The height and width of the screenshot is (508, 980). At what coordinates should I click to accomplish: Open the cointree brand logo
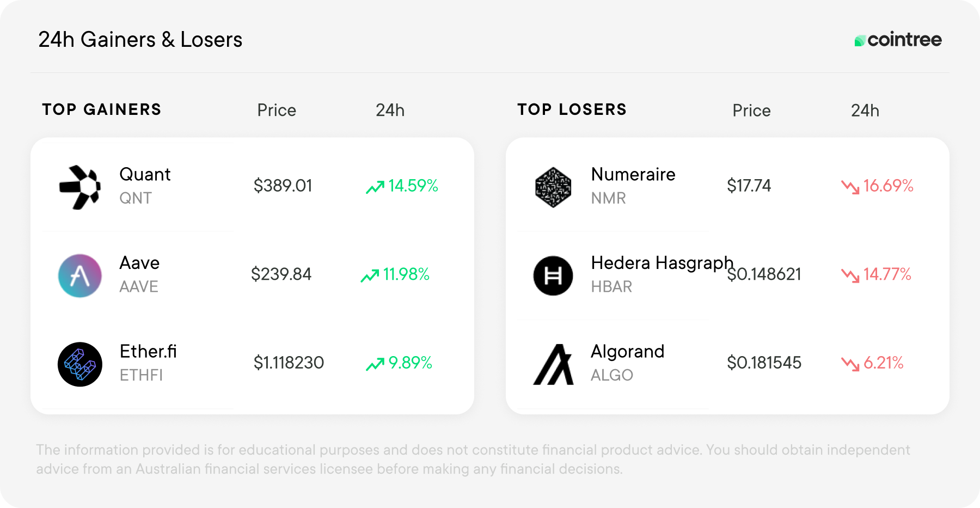tap(898, 40)
